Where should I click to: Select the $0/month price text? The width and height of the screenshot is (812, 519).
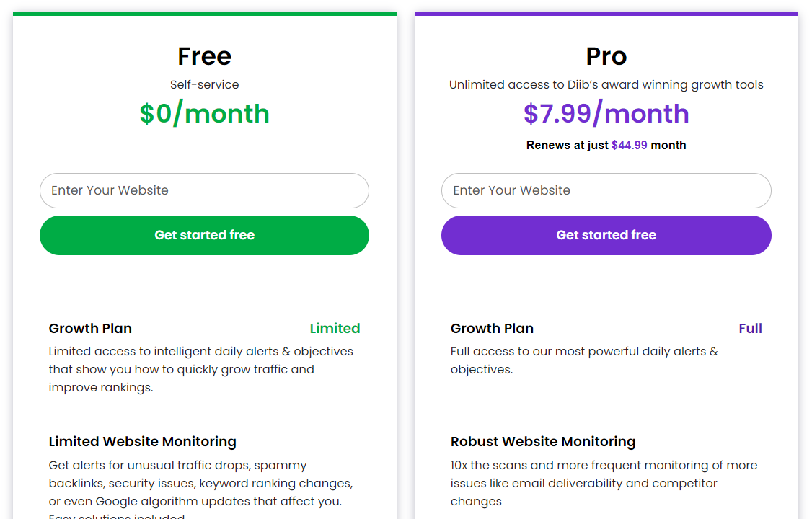pos(204,114)
